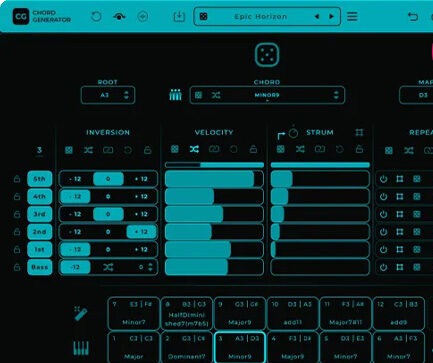Toggle the Strum lock icon
Screen dimensions: 433x363
(x=359, y=149)
